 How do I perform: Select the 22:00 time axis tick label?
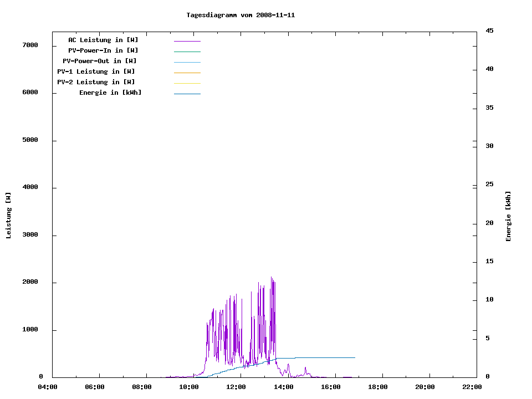(472, 387)
